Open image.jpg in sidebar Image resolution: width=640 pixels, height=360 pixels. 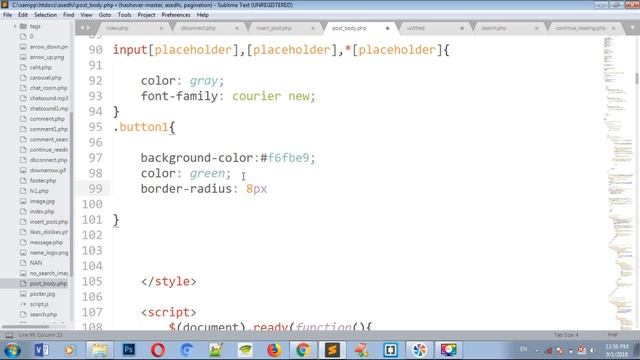tap(42, 201)
